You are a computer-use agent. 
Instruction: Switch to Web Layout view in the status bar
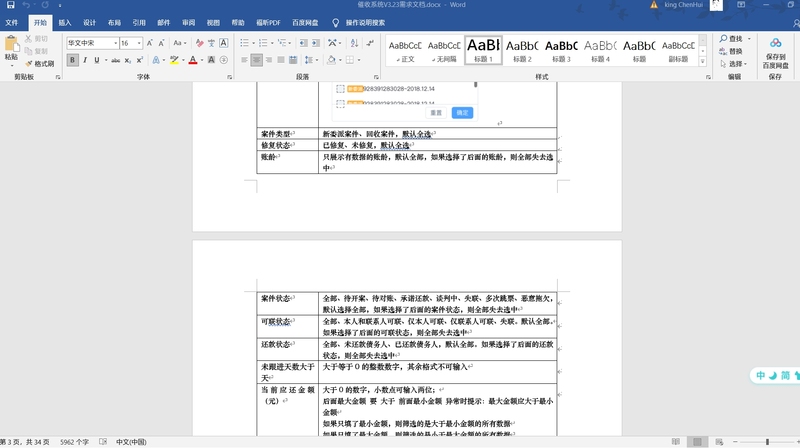(x=719, y=442)
